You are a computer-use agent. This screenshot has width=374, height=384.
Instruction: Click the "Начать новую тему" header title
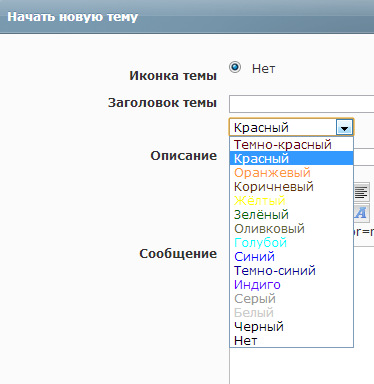point(72,17)
